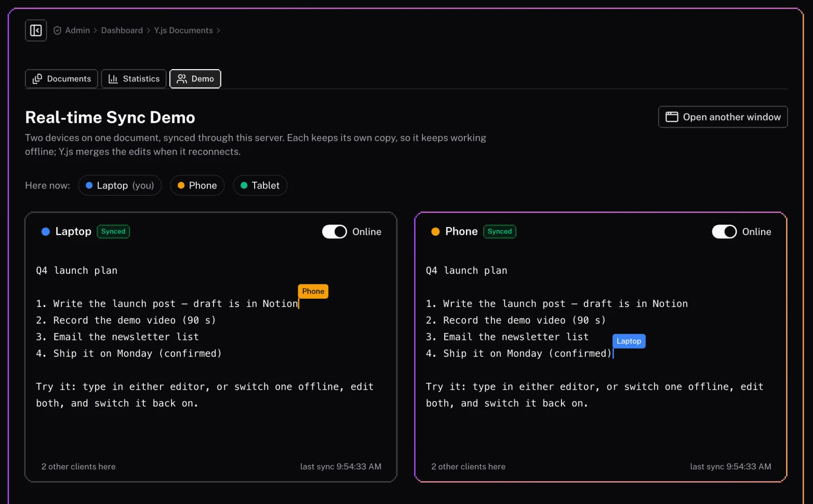Click chevron after Y.js Documents
This screenshot has width=813, height=504.
pos(218,30)
